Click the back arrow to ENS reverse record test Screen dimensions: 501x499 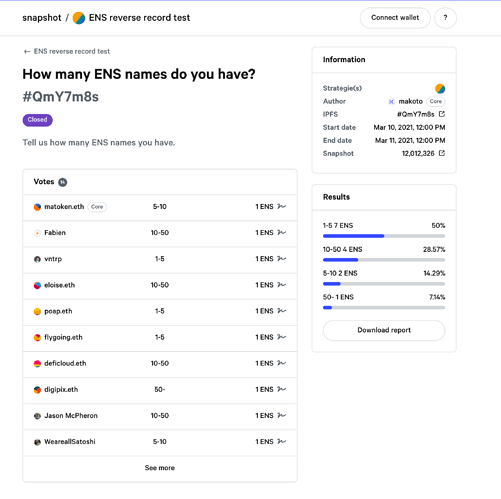click(27, 52)
